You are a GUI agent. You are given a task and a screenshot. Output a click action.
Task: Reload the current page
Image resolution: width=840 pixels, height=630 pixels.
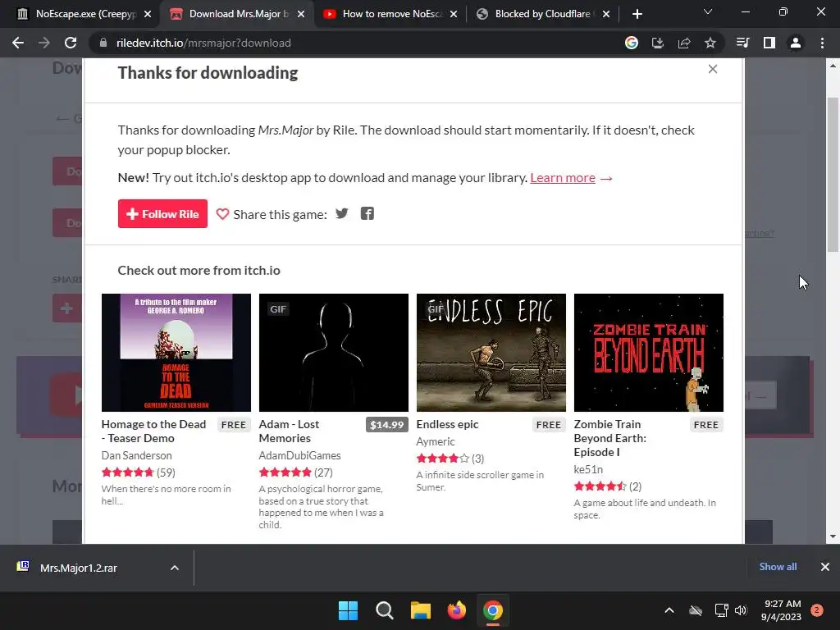point(71,43)
